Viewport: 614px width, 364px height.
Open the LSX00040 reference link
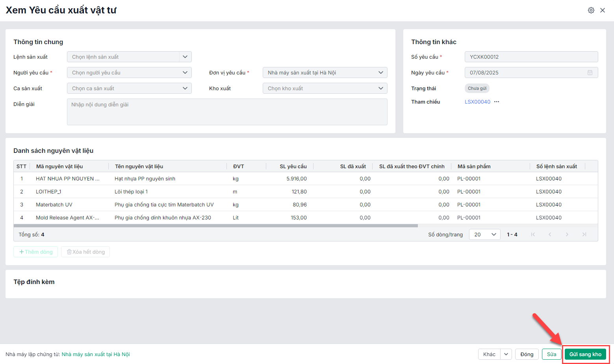coord(477,102)
